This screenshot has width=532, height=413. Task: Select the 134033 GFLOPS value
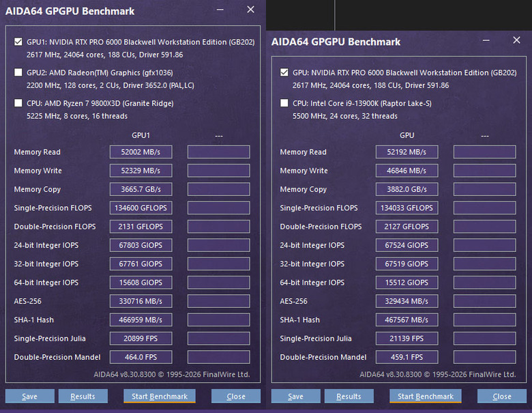[x=407, y=208]
